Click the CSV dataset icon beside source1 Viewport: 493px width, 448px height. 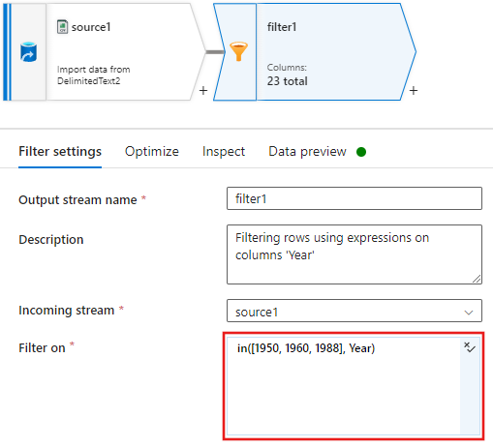[x=62, y=27]
